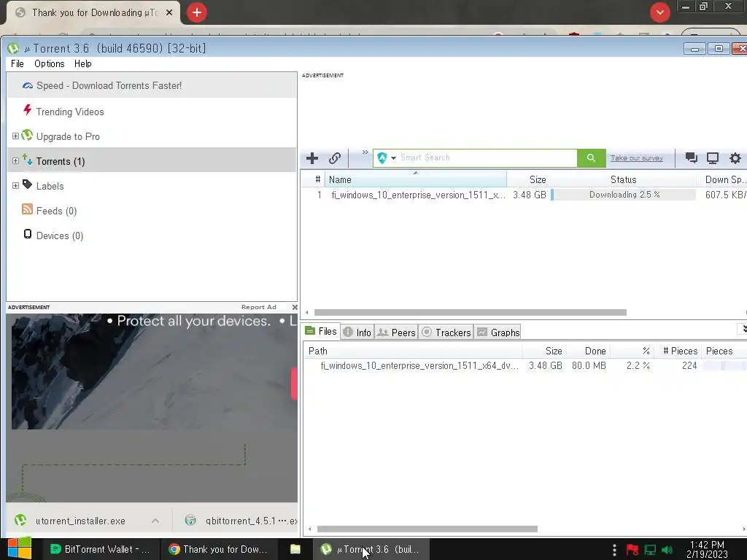Click utorrent_installer.exe download icon
Screen dimensions: 747x560
click(x=20, y=520)
